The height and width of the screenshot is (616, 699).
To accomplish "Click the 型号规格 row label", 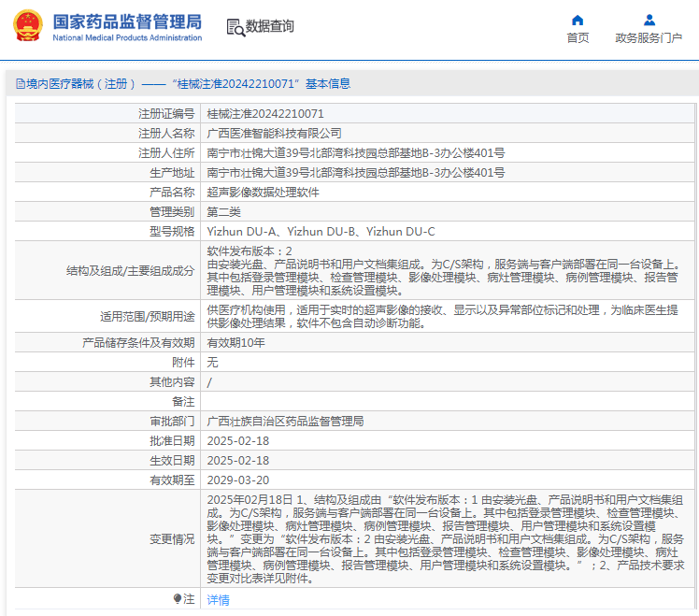I will (172, 232).
